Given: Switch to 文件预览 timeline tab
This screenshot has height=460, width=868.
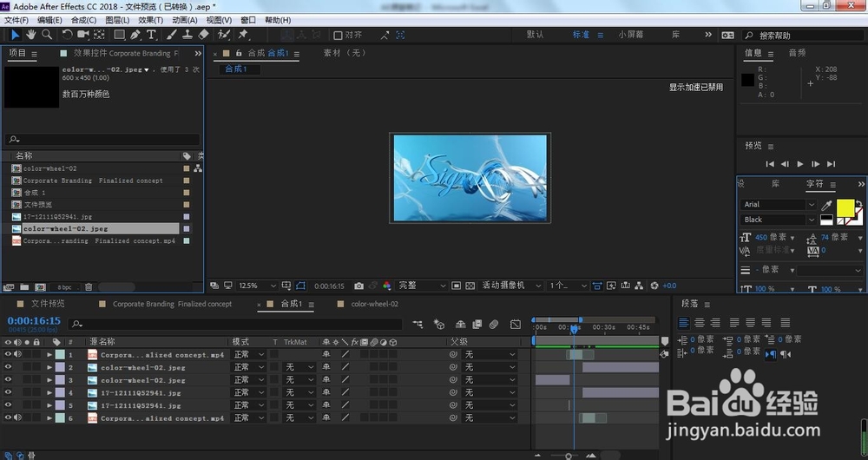Looking at the screenshot, I should pos(48,304).
